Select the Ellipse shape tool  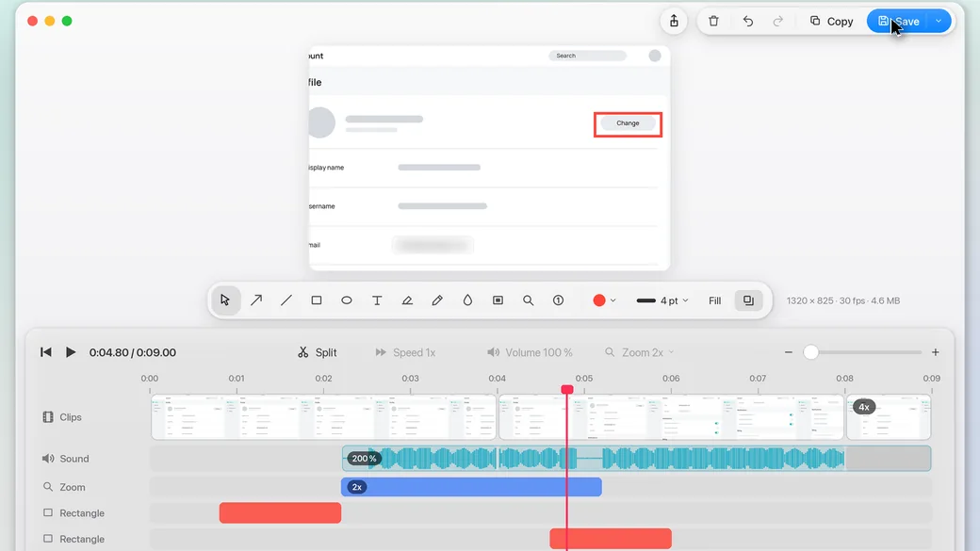click(x=346, y=300)
